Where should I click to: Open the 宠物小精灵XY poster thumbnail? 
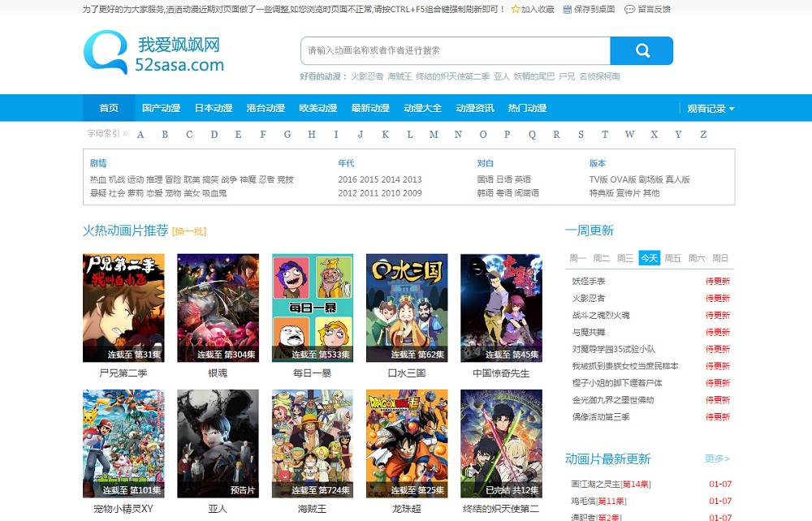point(123,443)
